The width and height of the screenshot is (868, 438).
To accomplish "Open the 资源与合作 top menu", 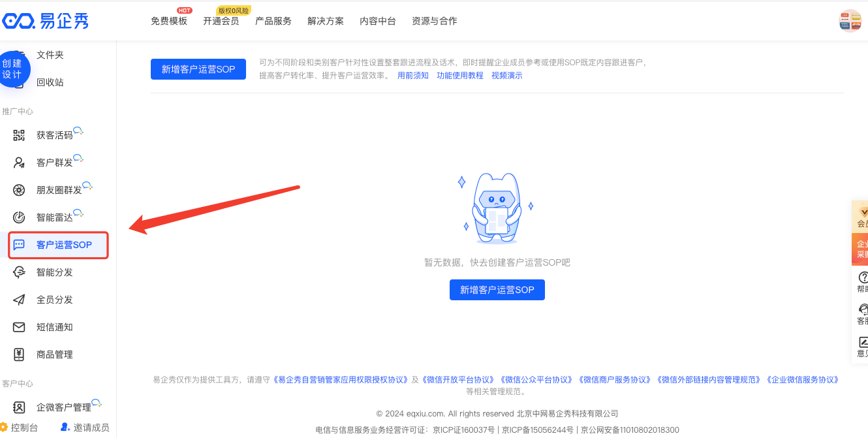I will click(435, 21).
